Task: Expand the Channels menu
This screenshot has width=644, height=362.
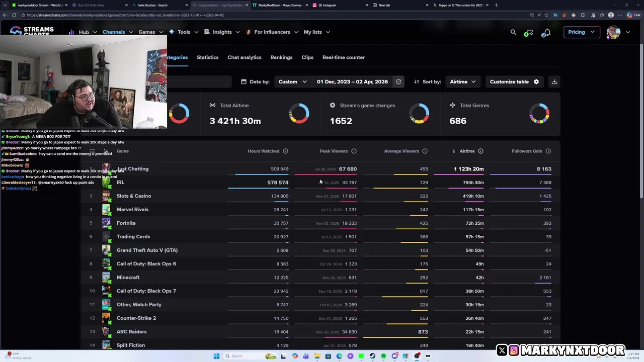Action: (x=118, y=32)
